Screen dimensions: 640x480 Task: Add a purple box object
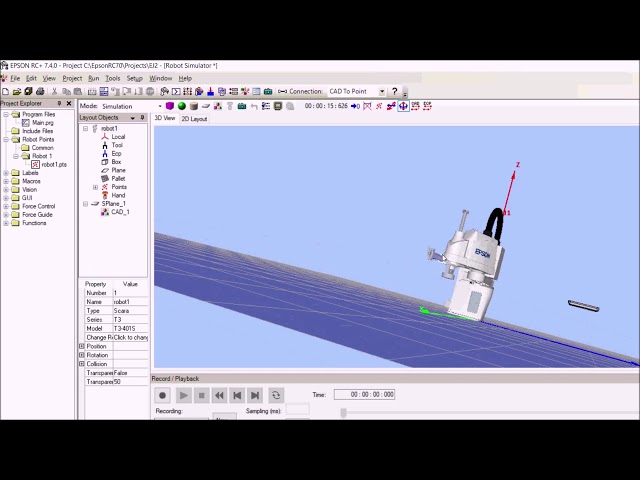[x=170, y=106]
